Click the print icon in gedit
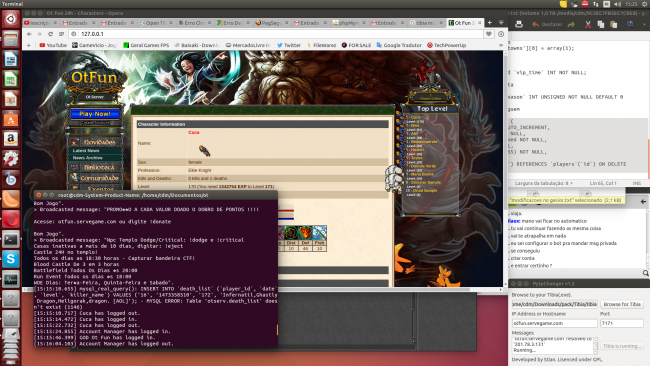Viewport: 650px width, 366px height. (519, 24)
